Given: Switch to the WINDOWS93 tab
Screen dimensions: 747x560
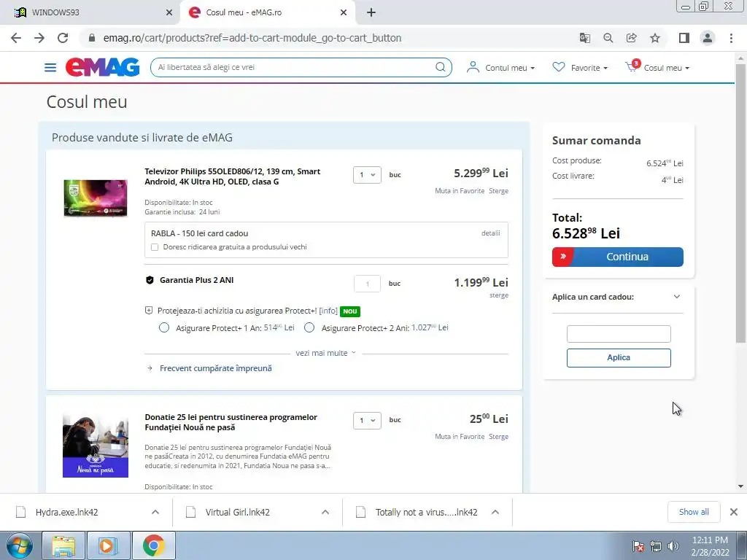Looking at the screenshot, I should click(90, 12).
